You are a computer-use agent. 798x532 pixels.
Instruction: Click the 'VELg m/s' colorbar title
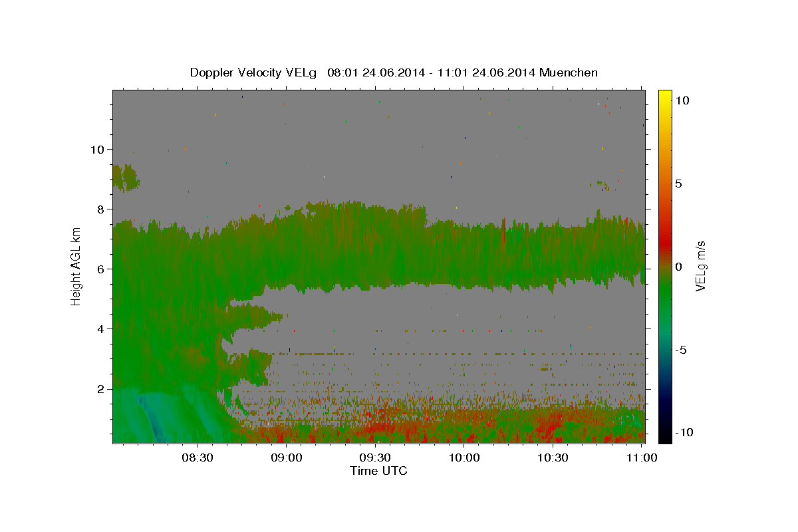[700, 266]
